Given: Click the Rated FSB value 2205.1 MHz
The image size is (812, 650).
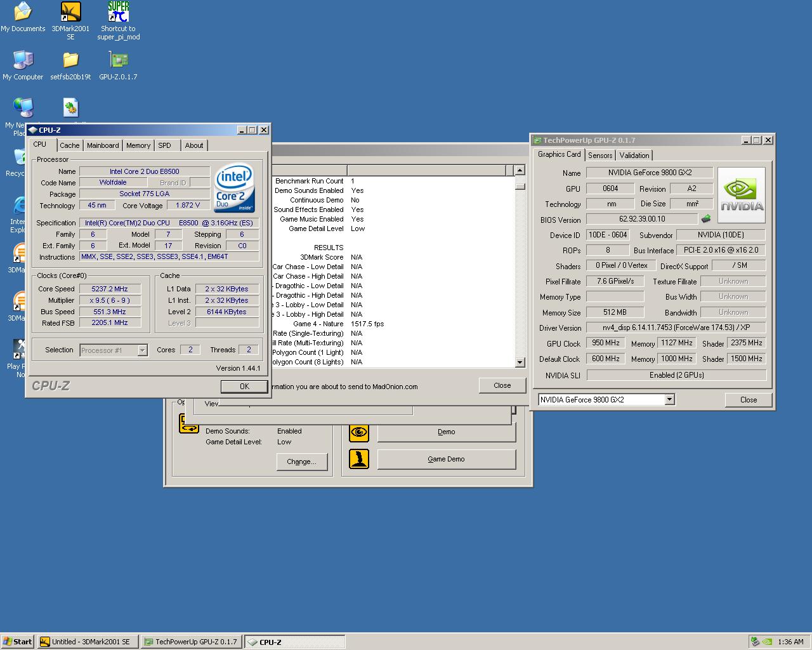Looking at the screenshot, I should 110,323.
